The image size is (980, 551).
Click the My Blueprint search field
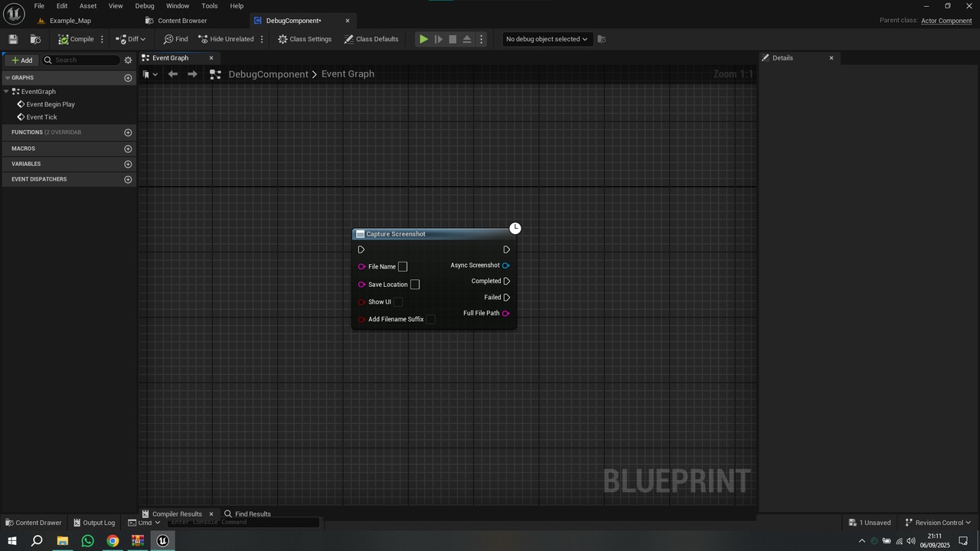pyautogui.click(x=82, y=60)
